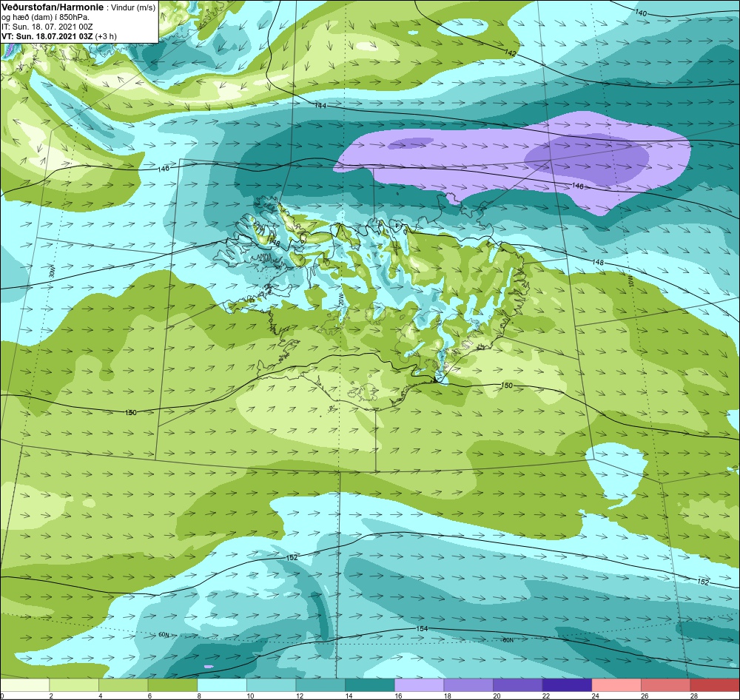This screenshot has height=700, width=740.
Task: Select the violet legend swatch between 20 and 22
Action: (518, 684)
